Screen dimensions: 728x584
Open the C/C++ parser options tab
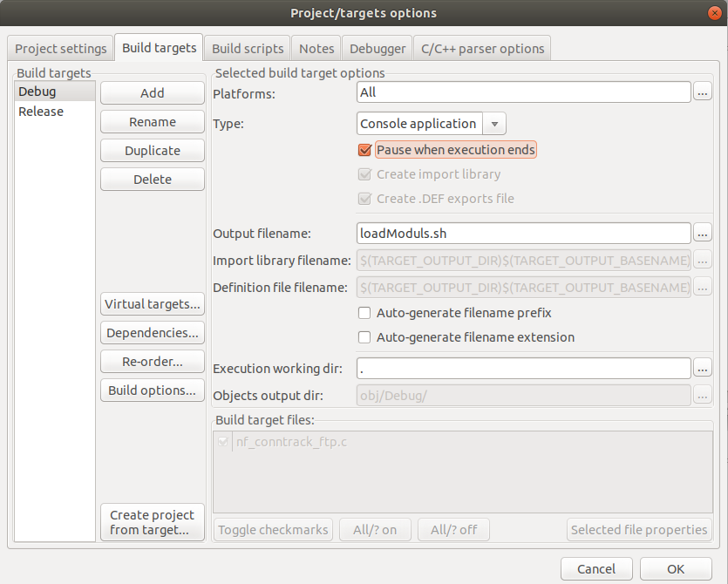[x=481, y=48]
